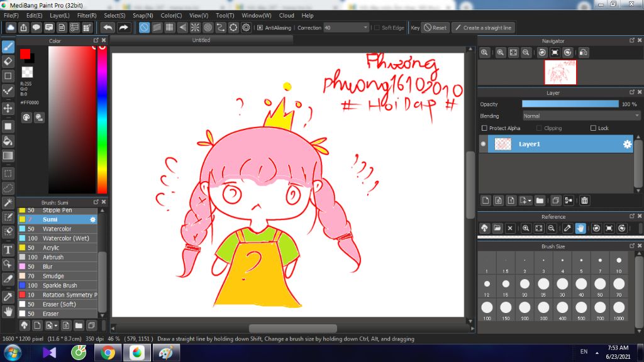Open snap settings gear icon
The width and height of the screenshot is (644, 362).
(x=246, y=28)
